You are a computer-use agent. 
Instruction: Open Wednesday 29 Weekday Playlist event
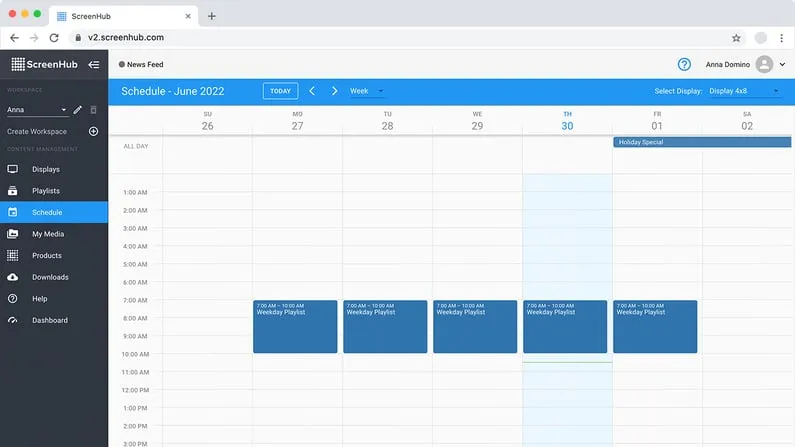coord(475,326)
